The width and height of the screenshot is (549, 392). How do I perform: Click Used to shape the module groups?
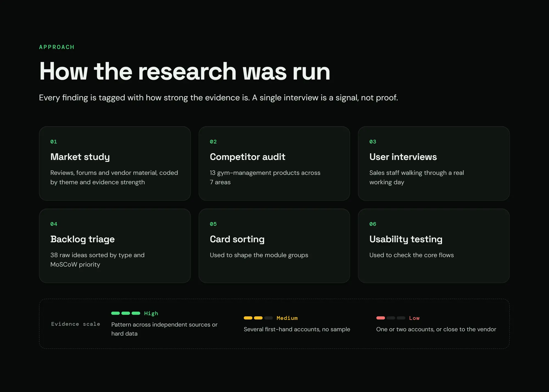click(259, 255)
